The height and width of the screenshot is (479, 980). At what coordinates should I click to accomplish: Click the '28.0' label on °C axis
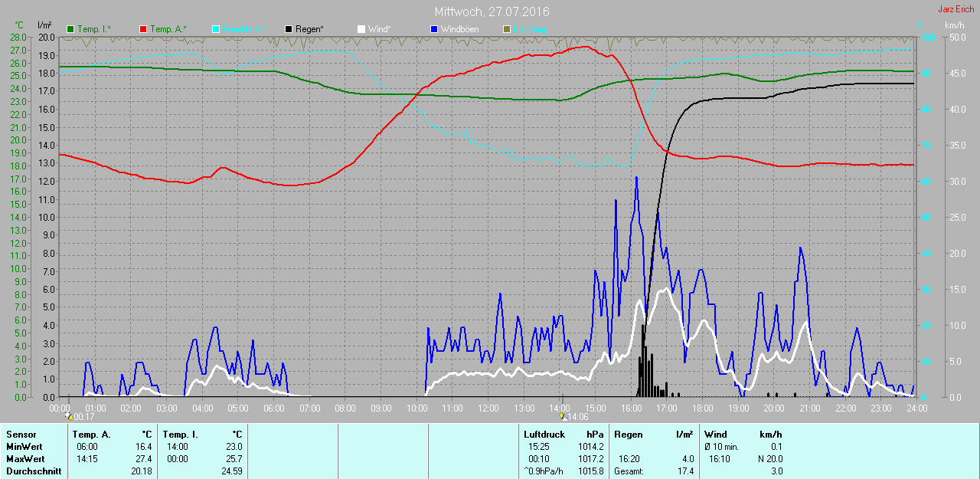pyautogui.click(x=18, y=37)
